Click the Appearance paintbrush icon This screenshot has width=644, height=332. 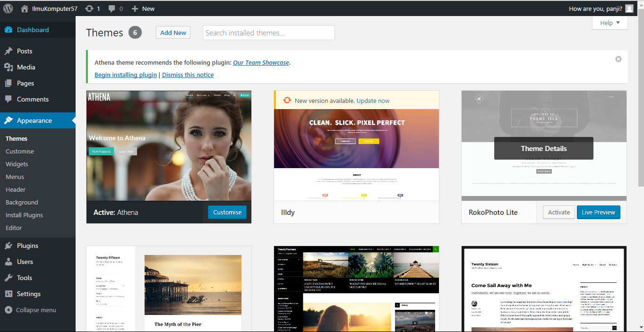coord(9,120)
